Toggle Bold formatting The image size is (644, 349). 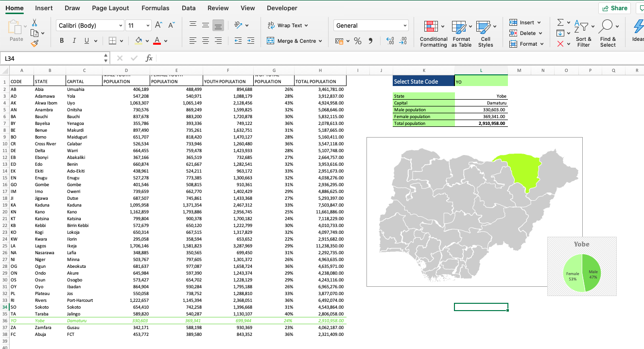62,41
